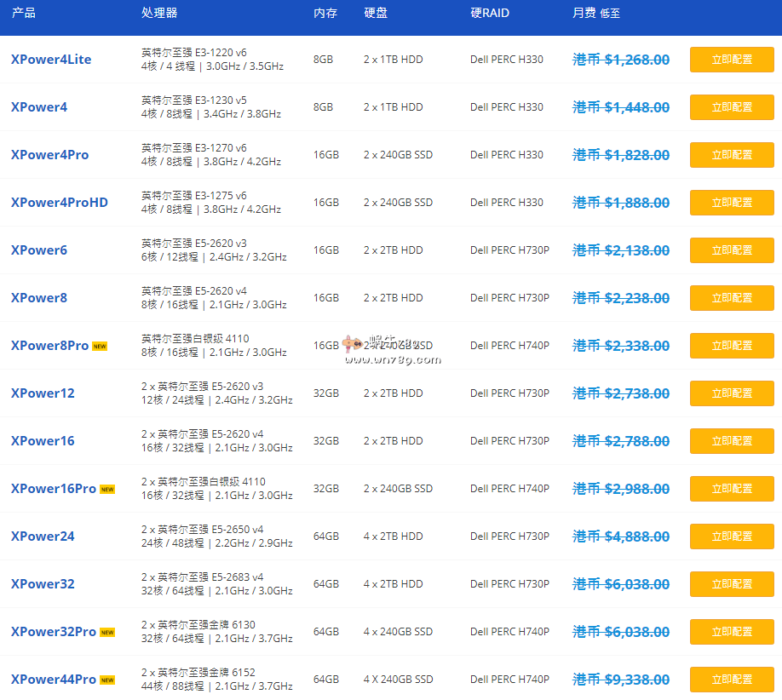This screenshot has width=782, height=700.
Task: Click the NEW badge beside XPower32Pro
Action: coord(107,632)
